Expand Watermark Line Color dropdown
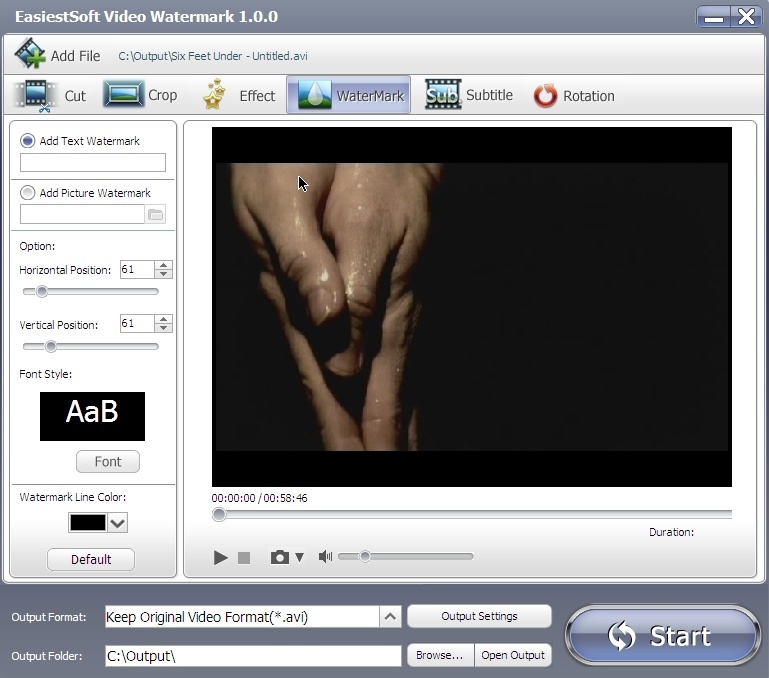This screenshot has height=678, width=769. coord(118,523)
